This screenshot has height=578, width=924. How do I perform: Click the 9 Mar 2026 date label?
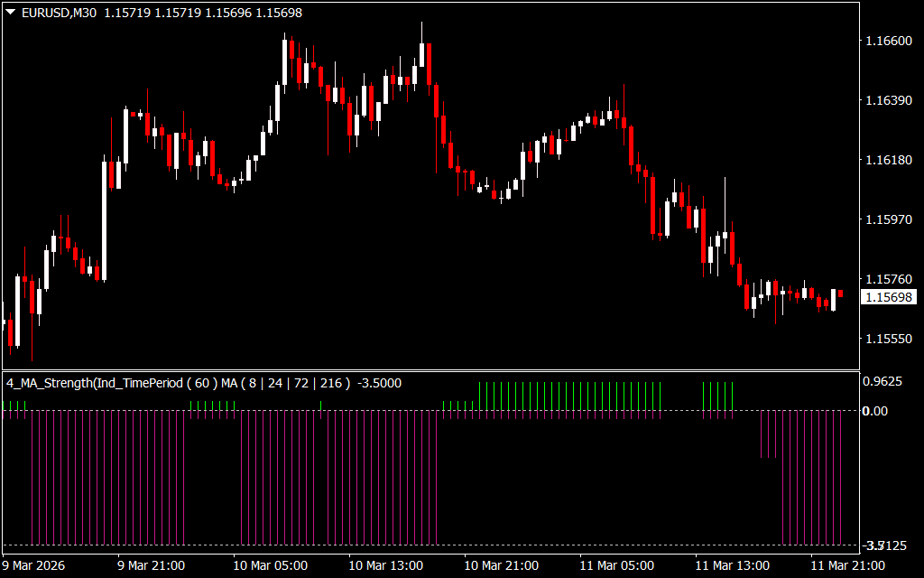pos(34,565)
